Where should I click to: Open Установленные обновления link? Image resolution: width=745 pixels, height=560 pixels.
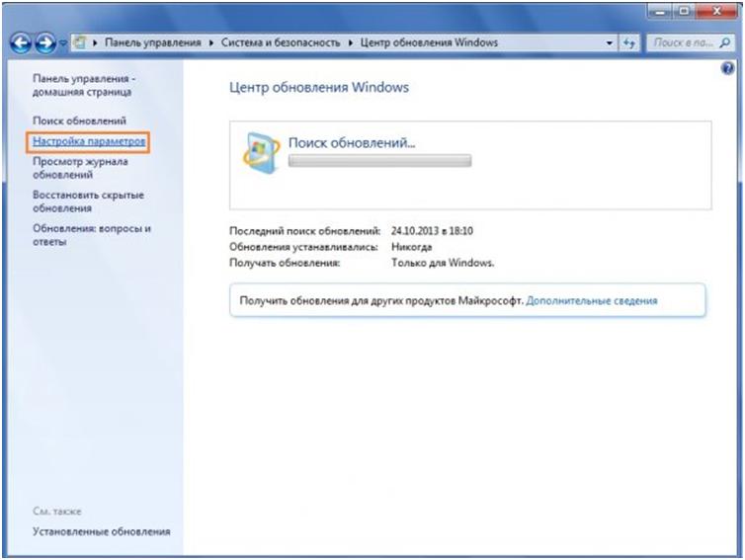[101, 531]
